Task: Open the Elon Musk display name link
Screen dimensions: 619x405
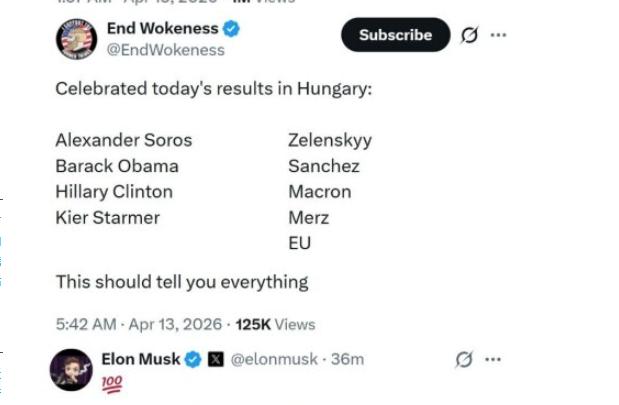Action: 141,359
